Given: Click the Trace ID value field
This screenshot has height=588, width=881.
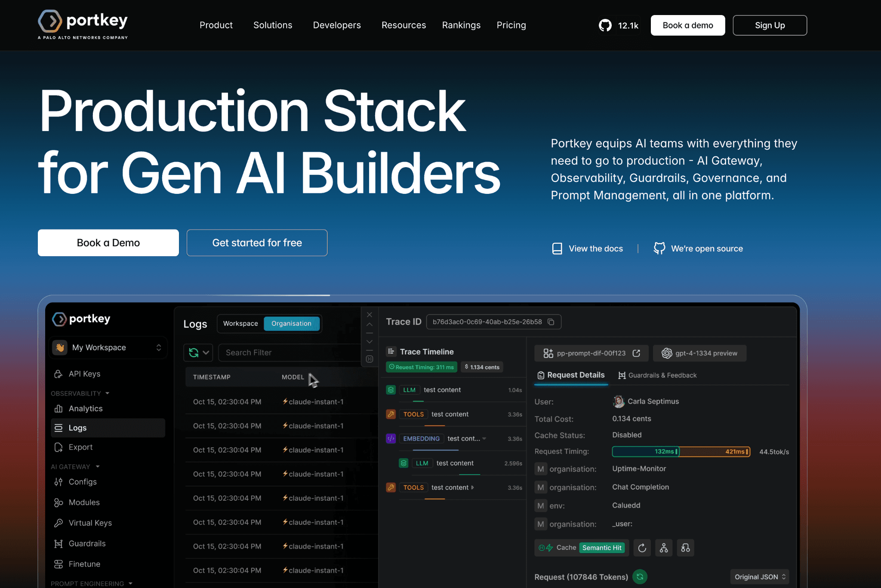Looking at the screenshot, I should tap(493, 322).
